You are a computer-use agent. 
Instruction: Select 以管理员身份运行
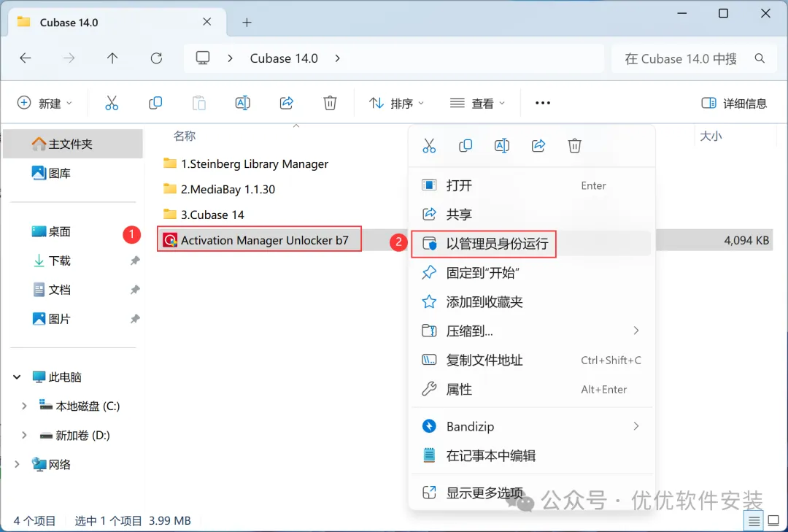pyautogui.click(x=532, y=244)
